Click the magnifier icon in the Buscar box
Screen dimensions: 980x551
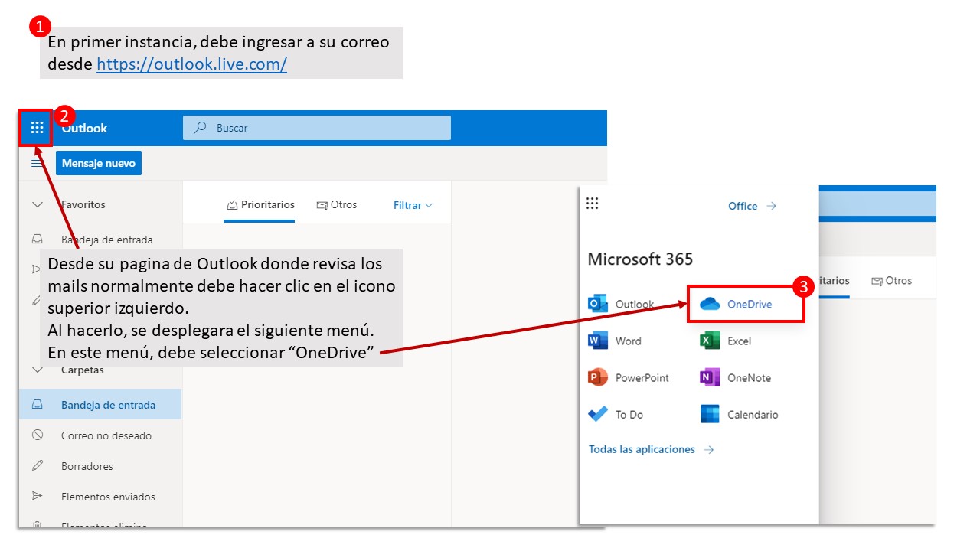pyautogui.click(x=200, y=128)
